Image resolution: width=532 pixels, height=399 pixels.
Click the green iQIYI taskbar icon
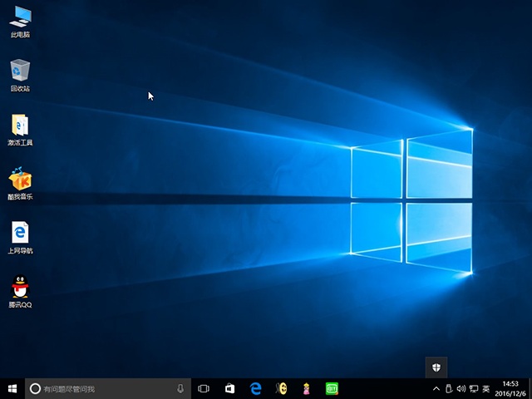pos(332,388)
